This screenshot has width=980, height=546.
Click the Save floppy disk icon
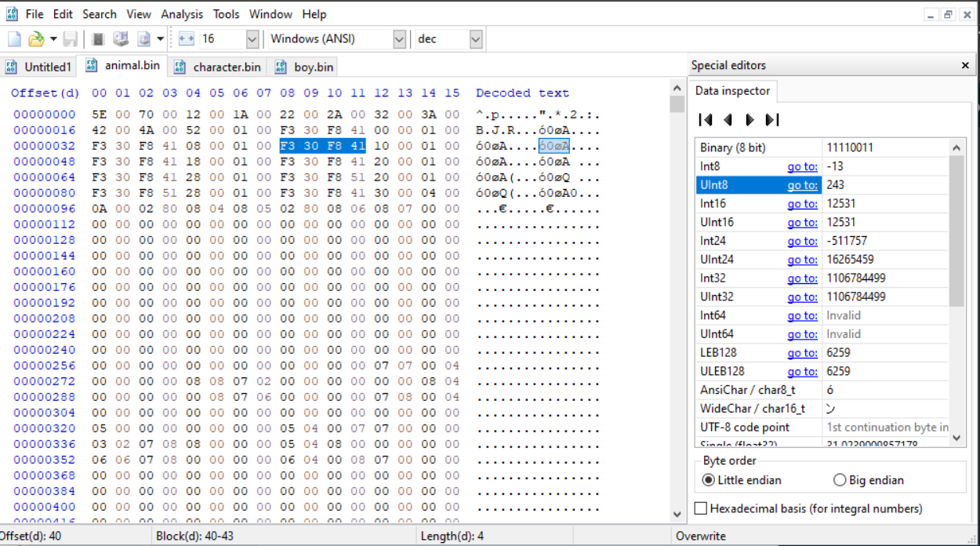click(x=71, y=38)
